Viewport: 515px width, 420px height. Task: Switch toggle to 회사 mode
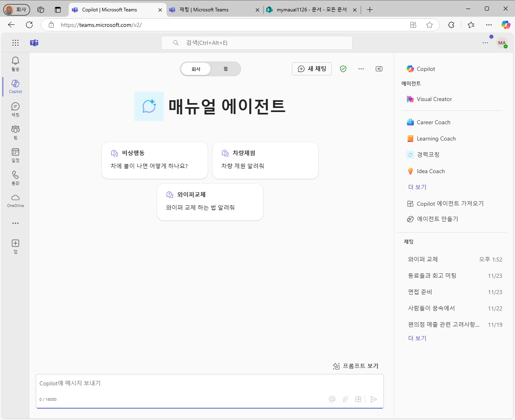point(196,69)
